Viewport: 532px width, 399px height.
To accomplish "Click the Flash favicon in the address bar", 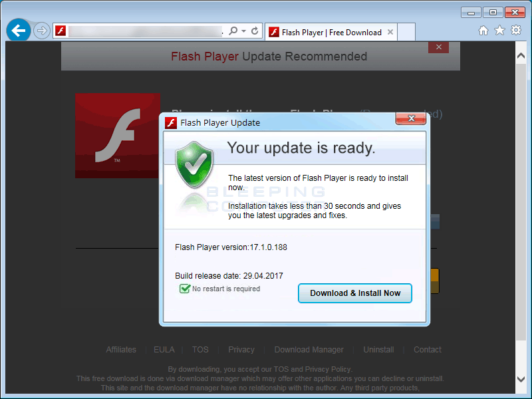I will 61,31.
